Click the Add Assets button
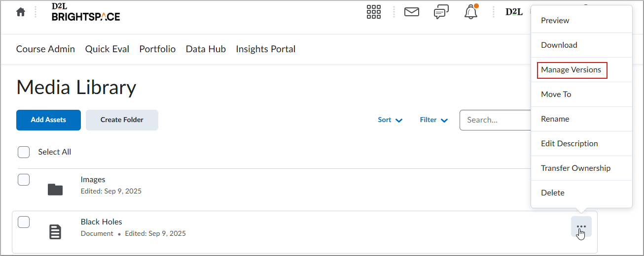Screen dimensions: 644x256 tap(48, 120)
